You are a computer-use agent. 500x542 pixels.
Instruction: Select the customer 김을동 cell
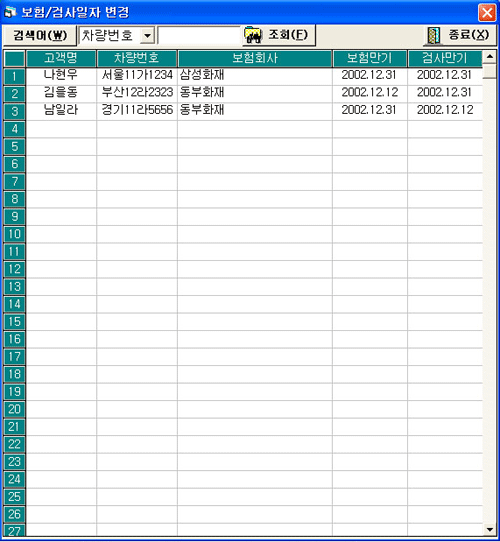click(x=61, y=93)
